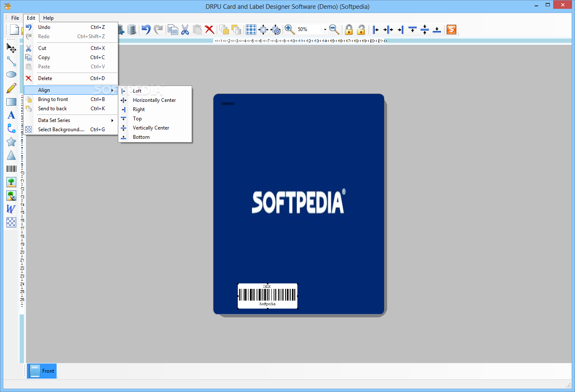Click the highlighted Align menu entry
Image resolution: width=575 pixels, height=392 pixels.
click(x=70, y=90)
